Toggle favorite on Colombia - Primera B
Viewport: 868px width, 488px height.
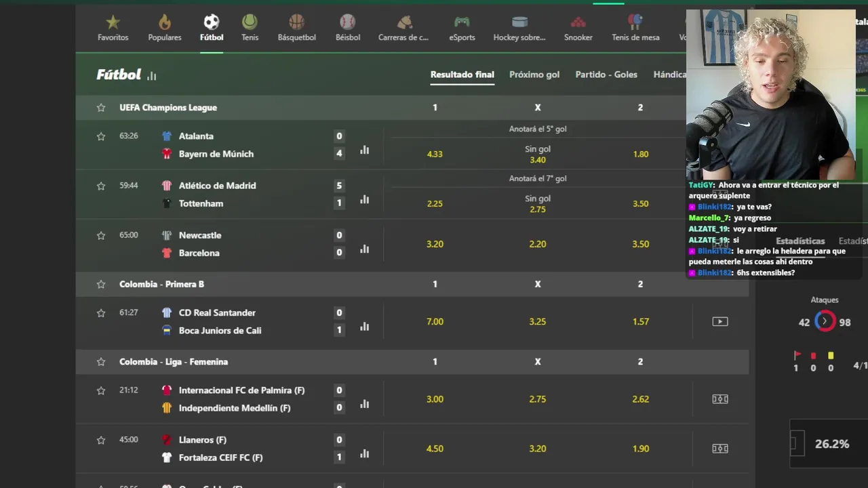[x=101, y=285]
